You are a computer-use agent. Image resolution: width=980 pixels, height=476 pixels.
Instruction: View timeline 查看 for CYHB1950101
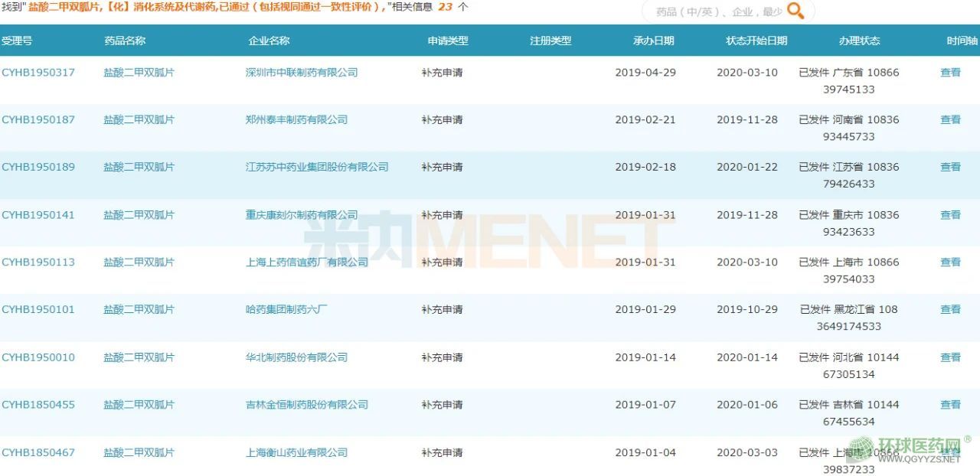pyautogui.click(x=950, y=310)
